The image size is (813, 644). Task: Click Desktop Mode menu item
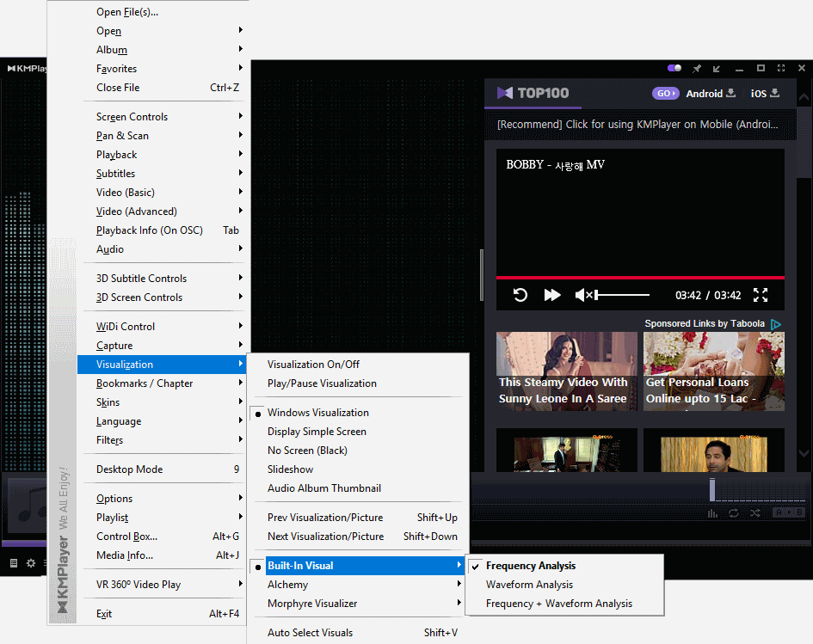(x=162, y=469)
